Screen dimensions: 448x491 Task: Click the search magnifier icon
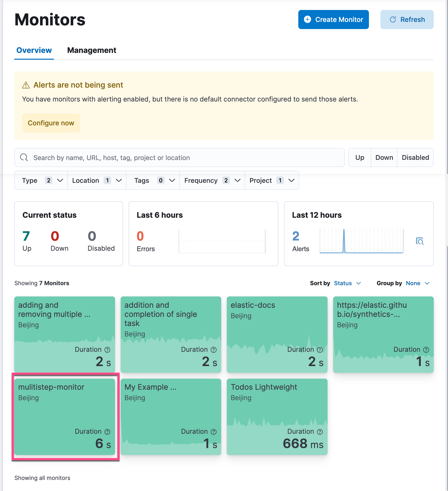(24, 158)
